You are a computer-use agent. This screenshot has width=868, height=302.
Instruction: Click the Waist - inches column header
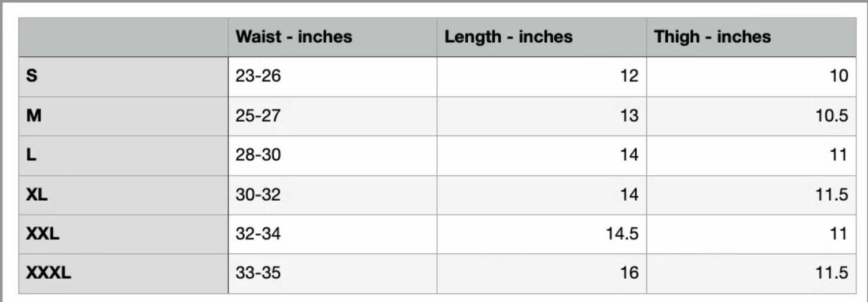pos(294,37)
